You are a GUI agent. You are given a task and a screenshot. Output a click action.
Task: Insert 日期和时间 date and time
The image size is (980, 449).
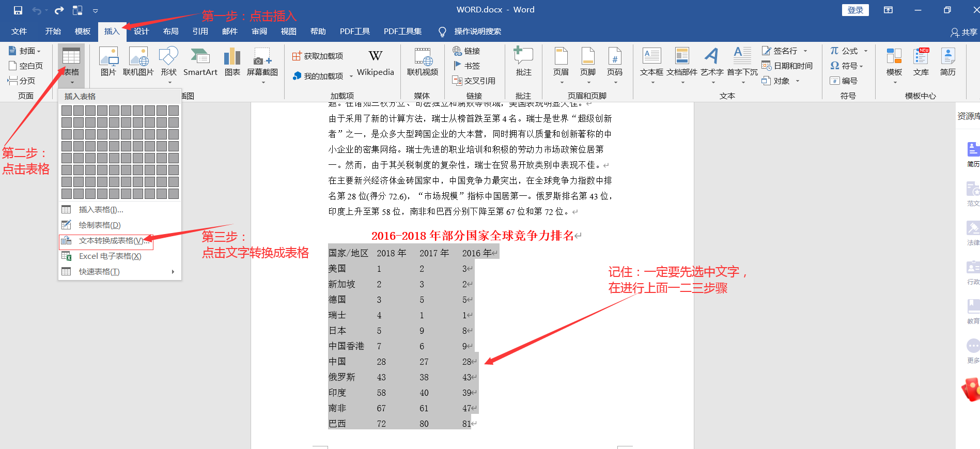pyautogui.click(x=787, y=66)
